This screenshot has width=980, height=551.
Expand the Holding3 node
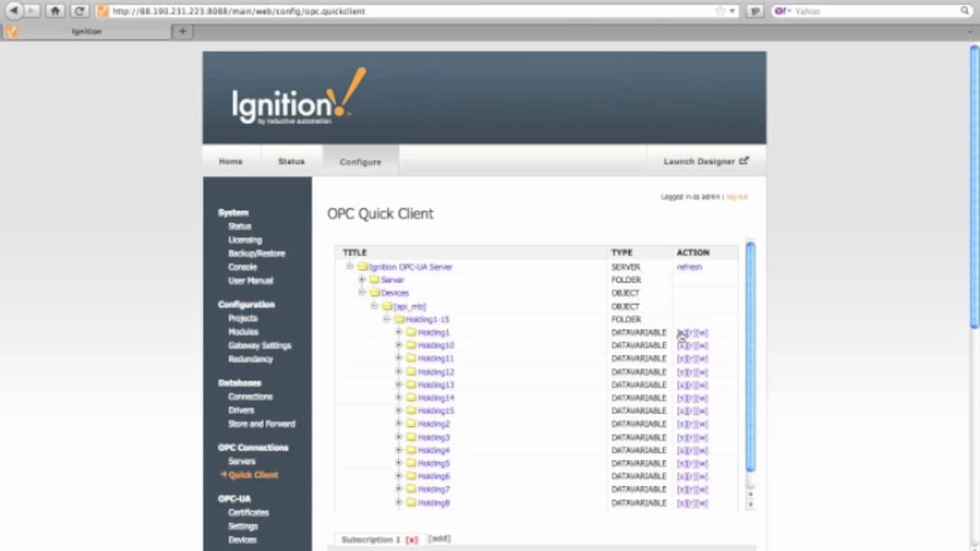(398, 437)
